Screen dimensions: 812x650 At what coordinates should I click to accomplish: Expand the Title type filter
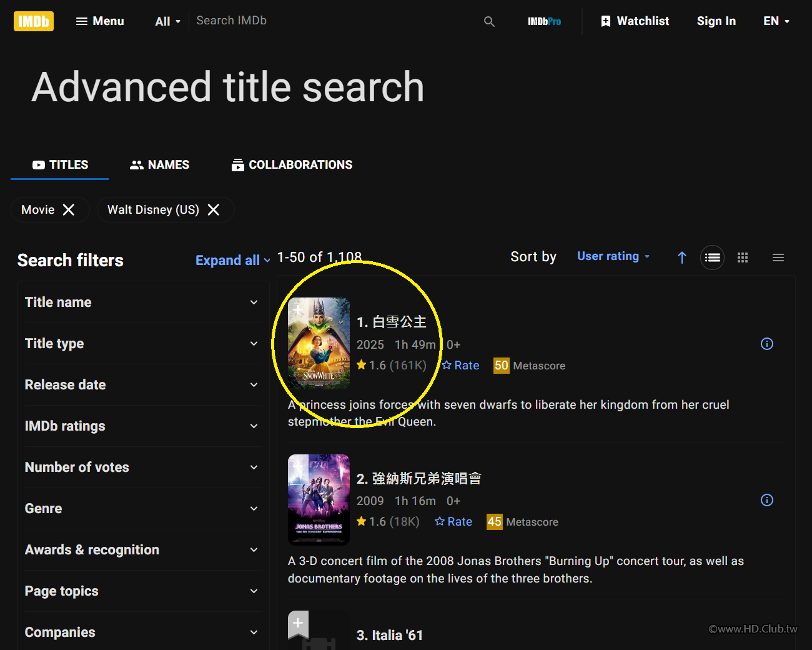point(142,344)
